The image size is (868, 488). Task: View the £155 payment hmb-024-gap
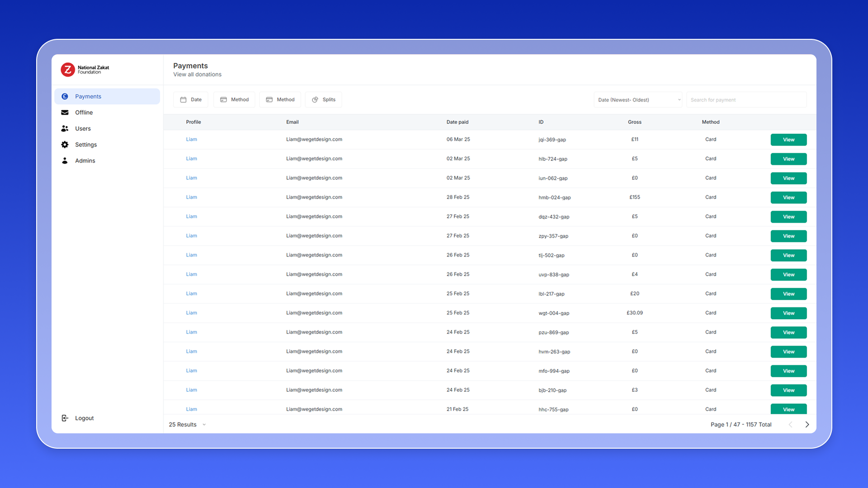coord(788,197)
